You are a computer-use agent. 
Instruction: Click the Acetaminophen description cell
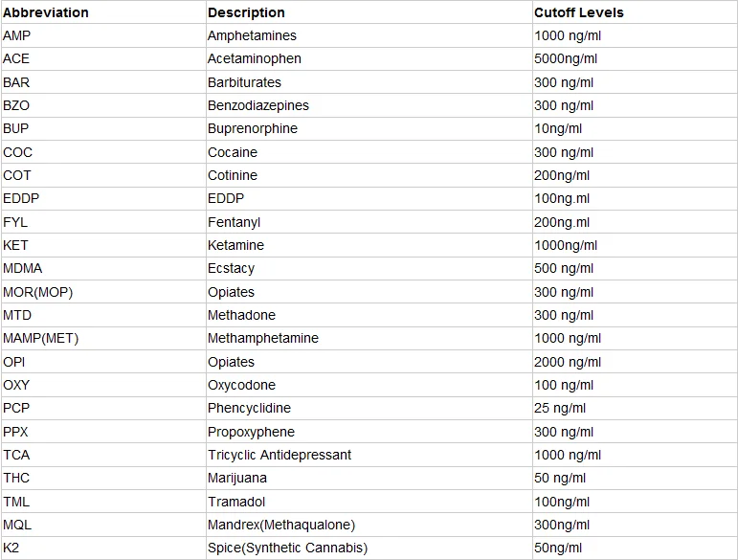point(254,58)
